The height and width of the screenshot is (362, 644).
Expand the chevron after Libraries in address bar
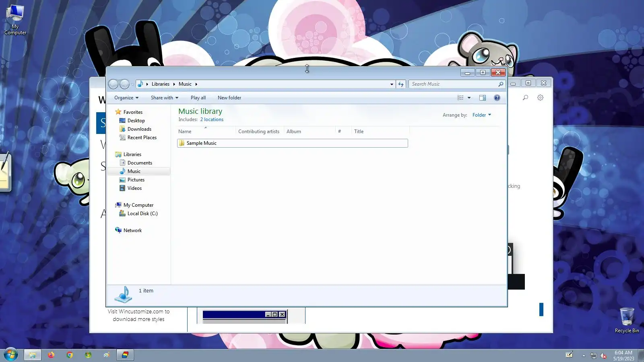coord(174,84)
